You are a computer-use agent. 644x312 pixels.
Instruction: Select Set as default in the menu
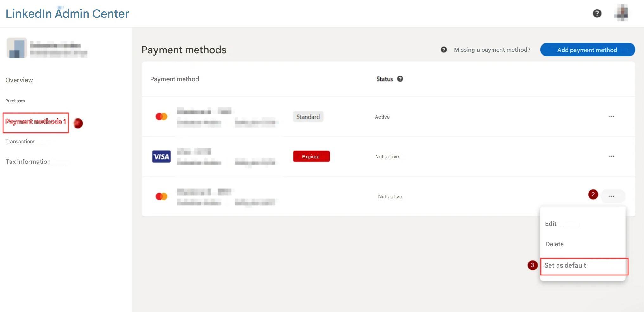[x=584, y=266]
